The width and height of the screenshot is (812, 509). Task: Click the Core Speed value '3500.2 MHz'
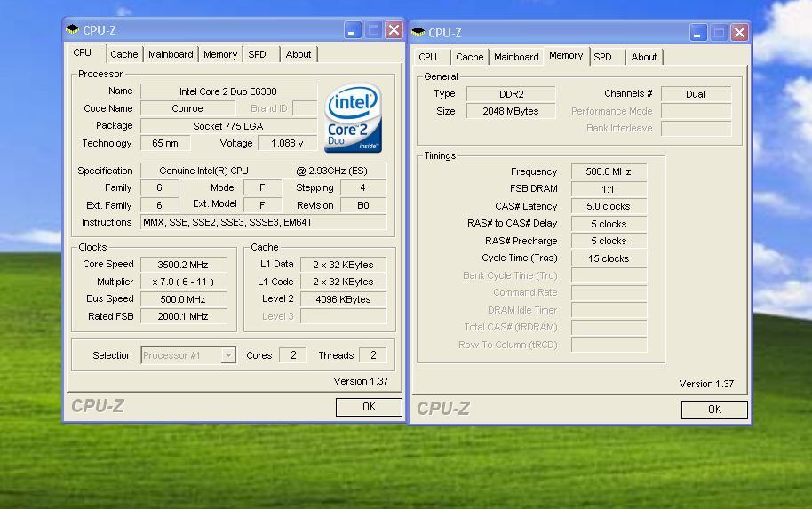coord(183,265)
